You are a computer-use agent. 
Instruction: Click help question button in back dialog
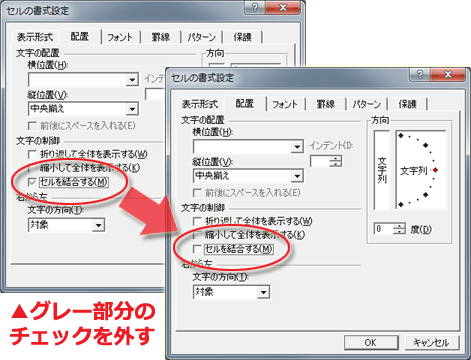pyautogui.click(x=255, y=7)
